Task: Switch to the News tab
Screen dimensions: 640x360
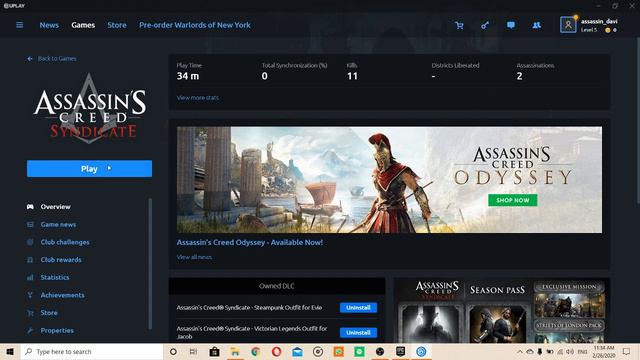Action: 49,25
